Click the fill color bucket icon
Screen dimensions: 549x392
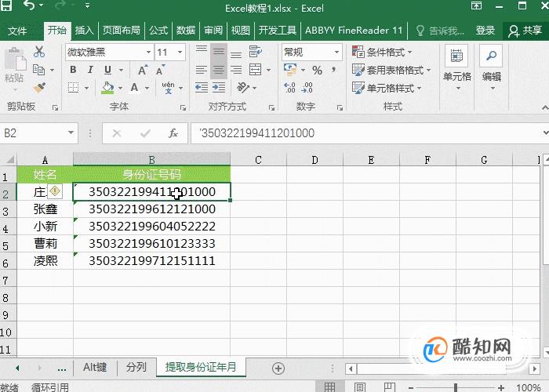[107, 88]
